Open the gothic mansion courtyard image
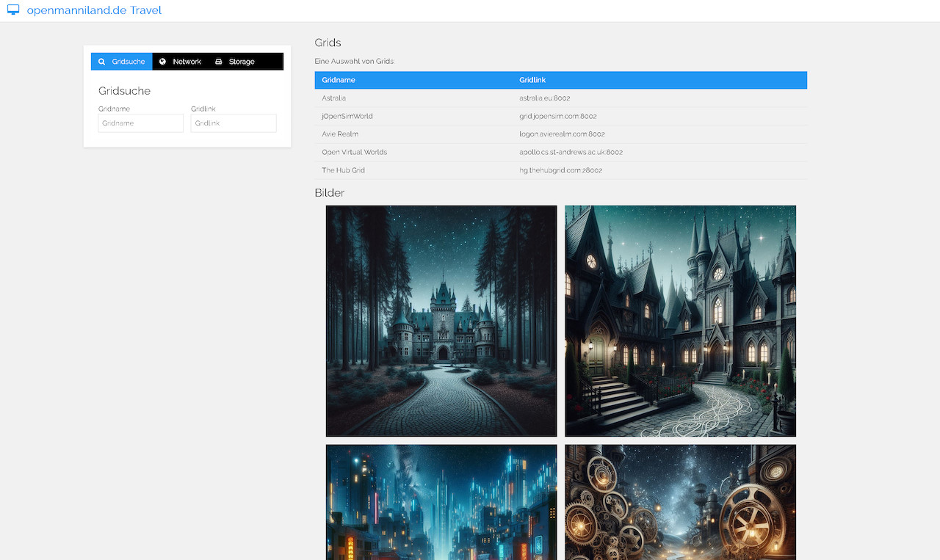Image resolution: width=940 pixels, height=560 pixels. tap(680, 321)
